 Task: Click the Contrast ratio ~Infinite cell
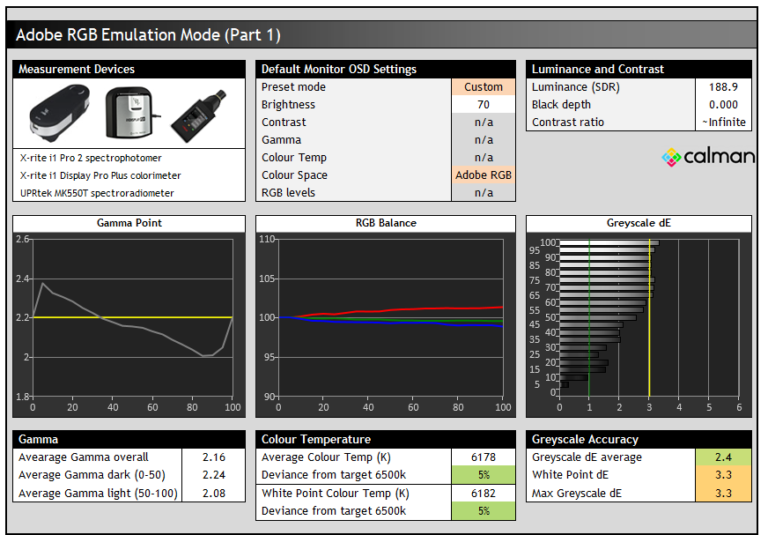(x=722, y=122)
